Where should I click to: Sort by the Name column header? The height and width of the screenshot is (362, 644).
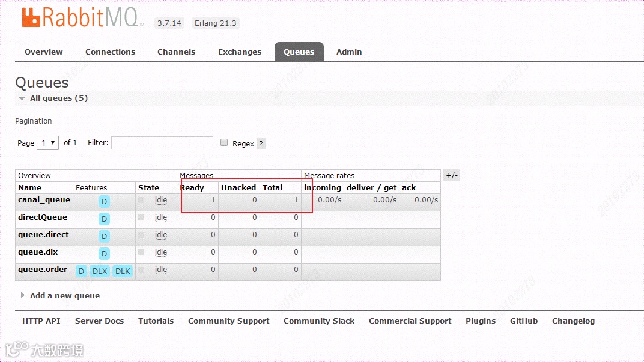[29, 187]
